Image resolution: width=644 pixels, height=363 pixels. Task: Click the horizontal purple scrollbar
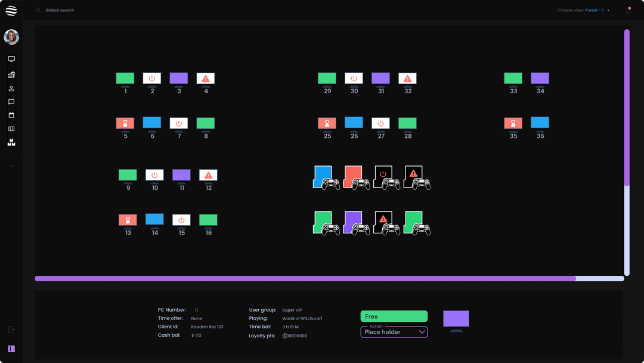click(305, 279)
